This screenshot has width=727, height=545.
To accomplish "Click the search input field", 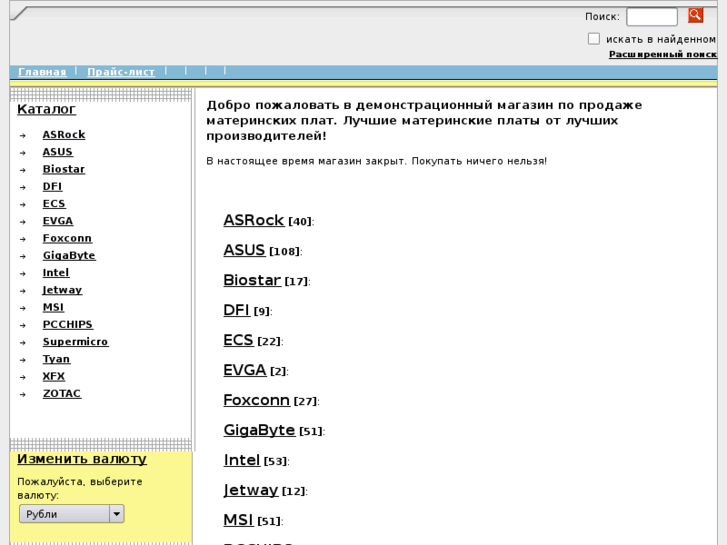I will point(651,17).
